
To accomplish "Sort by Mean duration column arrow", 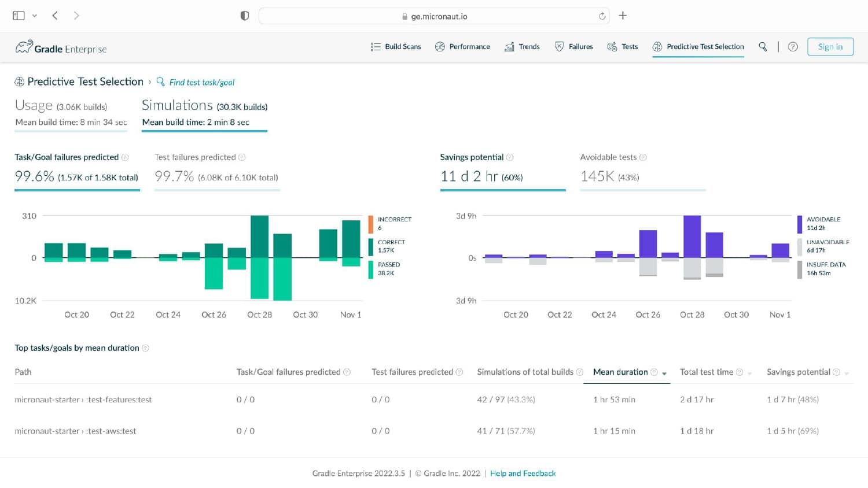I will [x=664, y=374].
